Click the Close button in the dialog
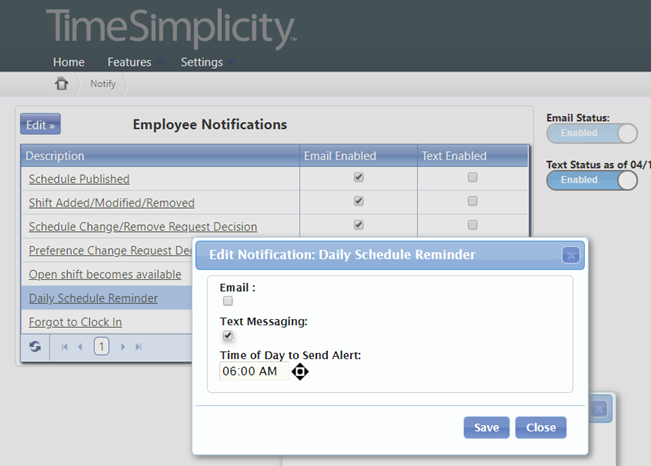This screenshot has width=651, height=466. 541,427
